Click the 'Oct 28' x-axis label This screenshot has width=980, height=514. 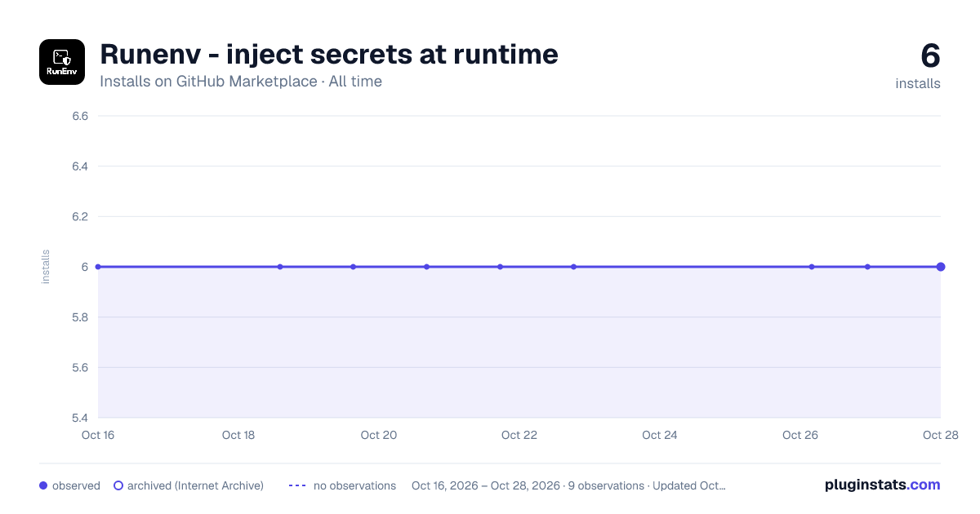click(939, 435)
